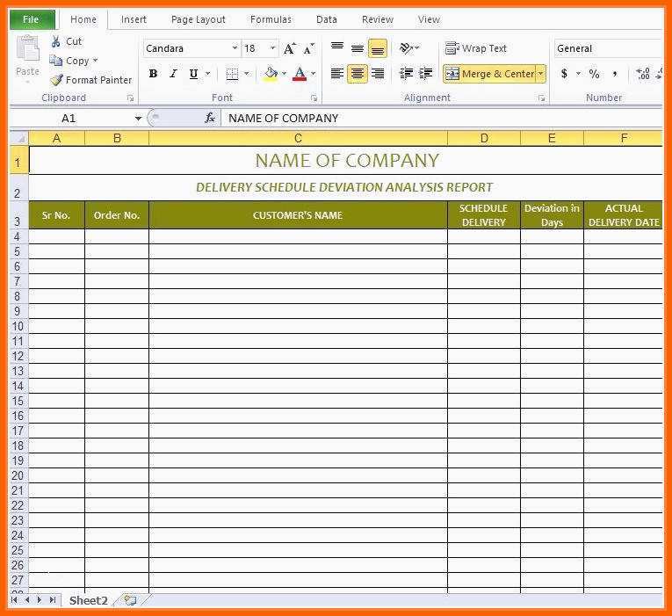
Task: Increase font size with the Grow Font icon
Action: pos(290,48)
